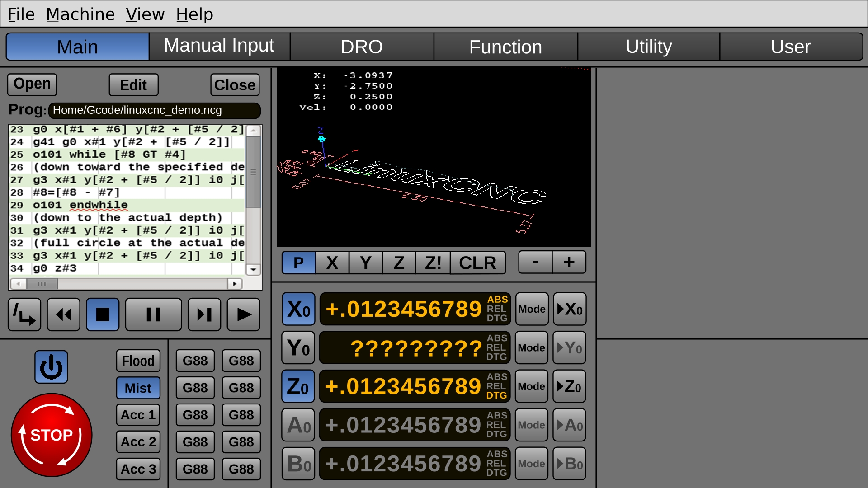Screen dimensions: 868x488
Task: Click the horizontal scrollbar left arrow
Action: click(x=18, y=284)
